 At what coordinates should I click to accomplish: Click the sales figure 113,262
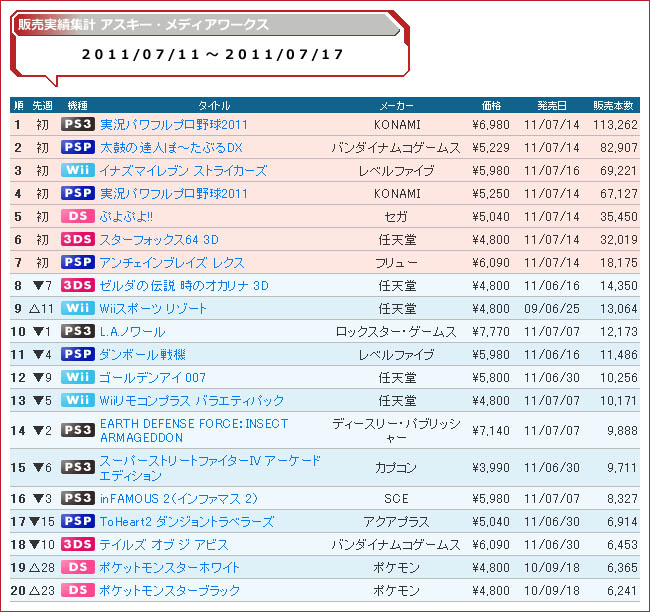[615, 124]
